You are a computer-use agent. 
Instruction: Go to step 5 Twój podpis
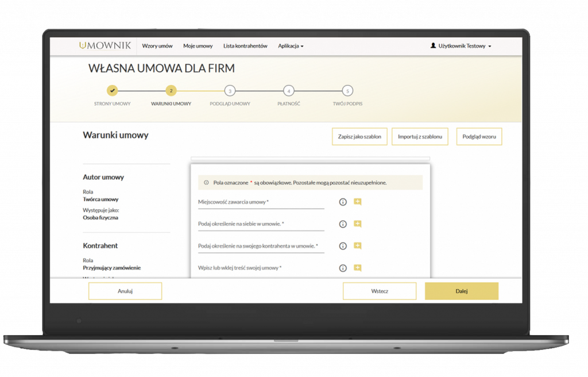[347, 91]
